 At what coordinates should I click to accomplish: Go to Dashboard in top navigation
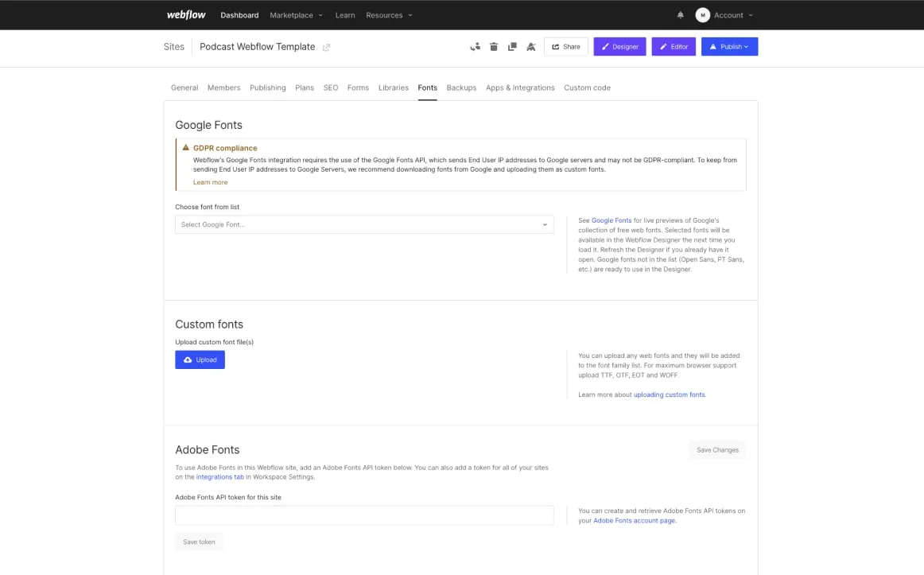pyautogui.click(x=239, y=15)
